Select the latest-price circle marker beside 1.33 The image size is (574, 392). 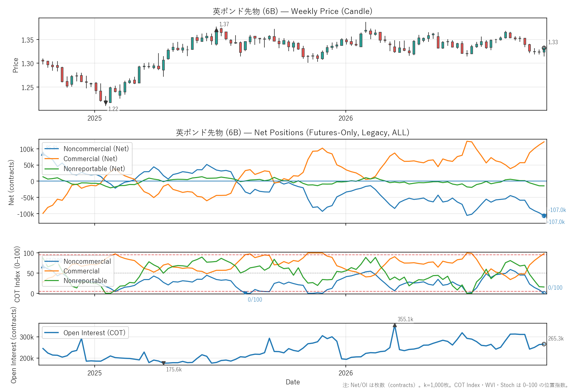(x=544, y=48)
